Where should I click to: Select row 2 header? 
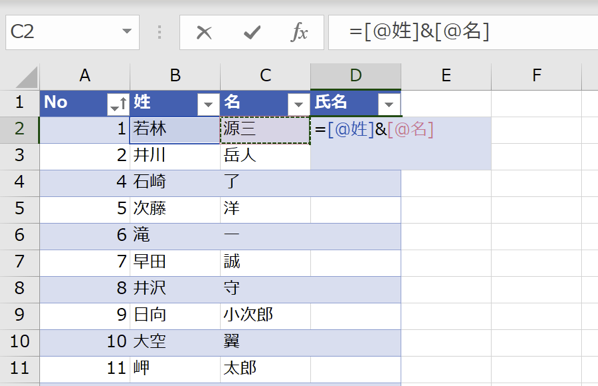tap(19, 129)
